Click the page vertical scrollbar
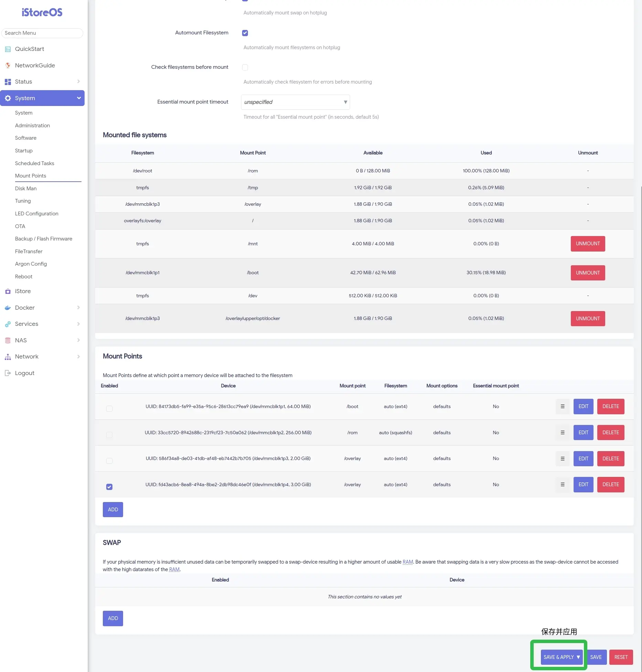 click(x=641, y=428)
